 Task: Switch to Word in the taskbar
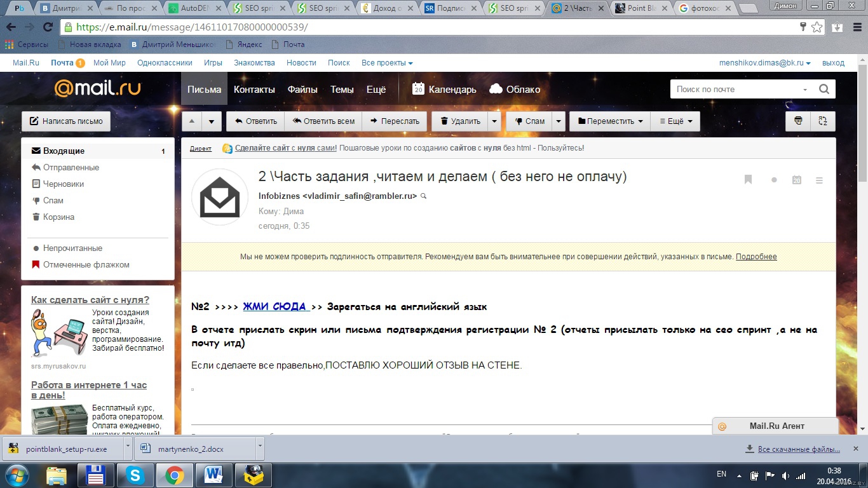click(214, 475)
